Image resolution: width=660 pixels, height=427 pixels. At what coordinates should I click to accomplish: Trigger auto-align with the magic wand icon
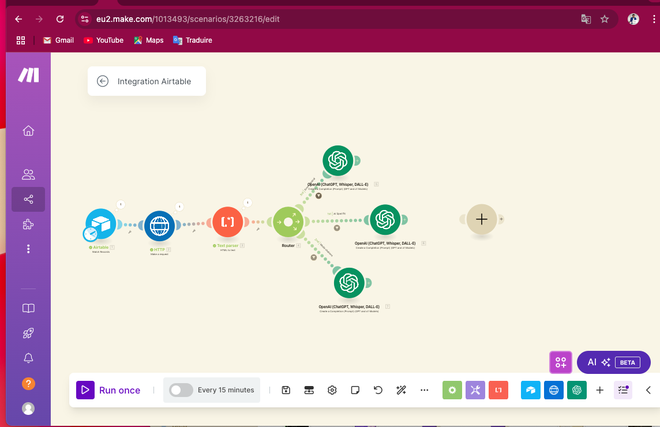click(x=401, y=390)
